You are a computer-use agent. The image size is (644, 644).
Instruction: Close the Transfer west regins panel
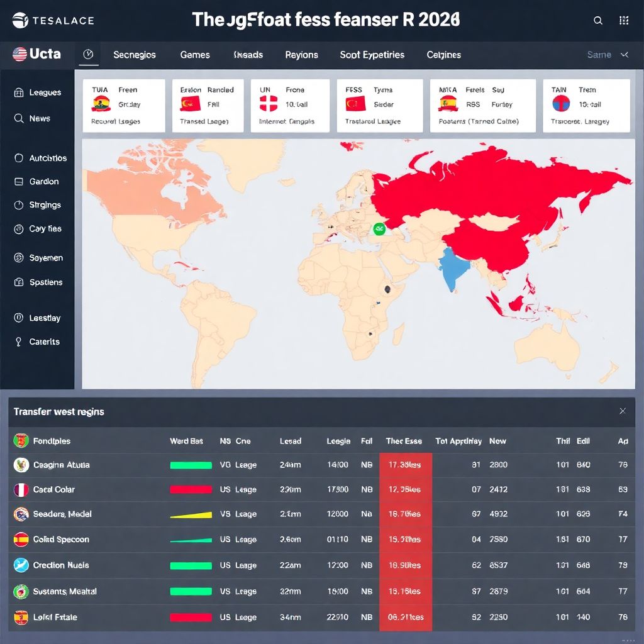pyautogui.click(x=622, y=411)
